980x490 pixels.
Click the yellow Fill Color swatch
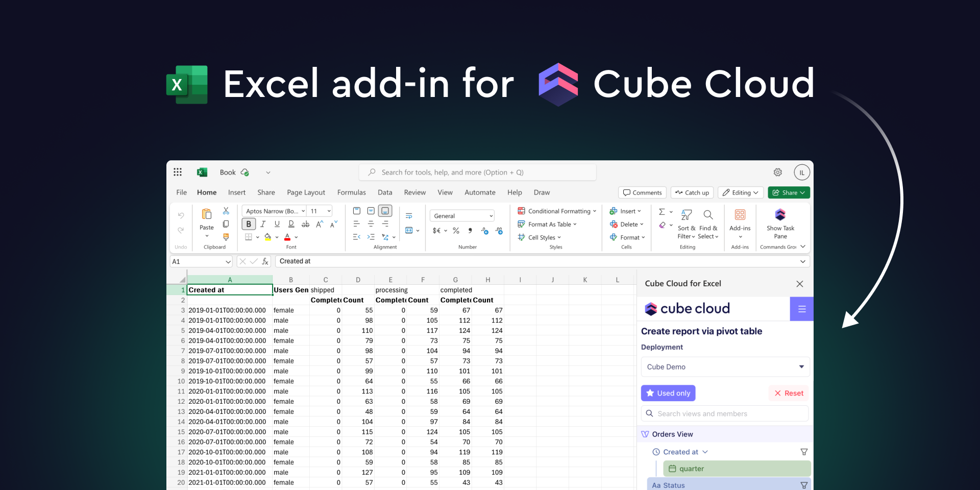click(268, 237)
